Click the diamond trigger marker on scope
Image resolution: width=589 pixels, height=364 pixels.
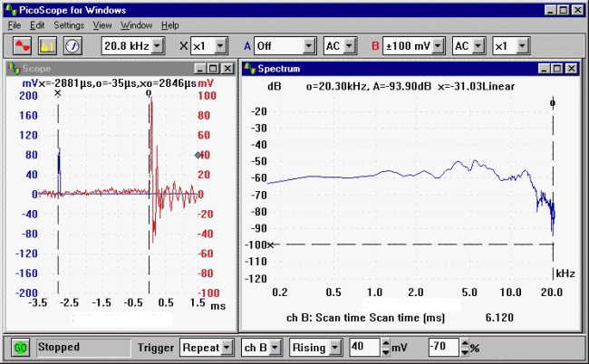coord(198,155)
